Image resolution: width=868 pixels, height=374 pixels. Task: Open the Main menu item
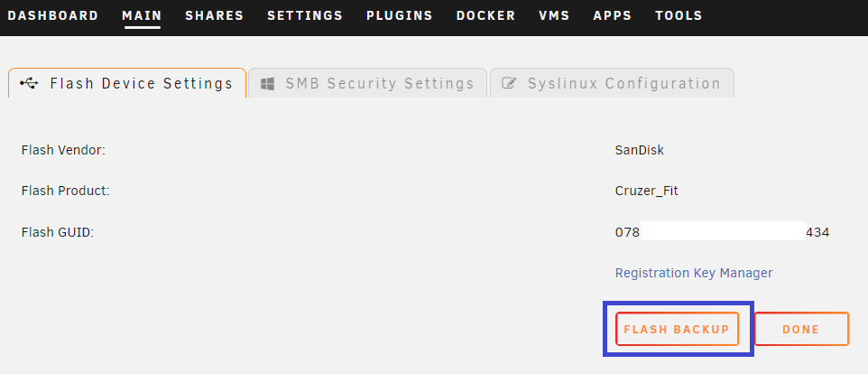[143, 15]
